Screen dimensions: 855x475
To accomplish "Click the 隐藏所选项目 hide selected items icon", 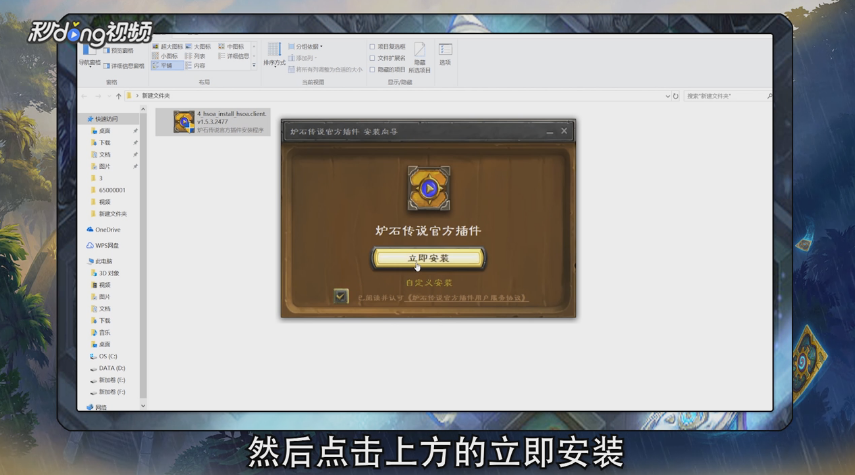I will point(419,58).
